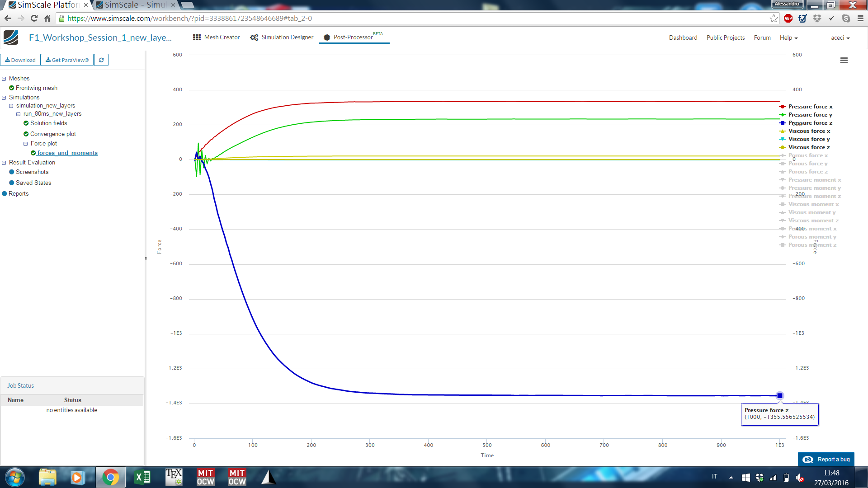Collapse the Force plot tree node

26,144
